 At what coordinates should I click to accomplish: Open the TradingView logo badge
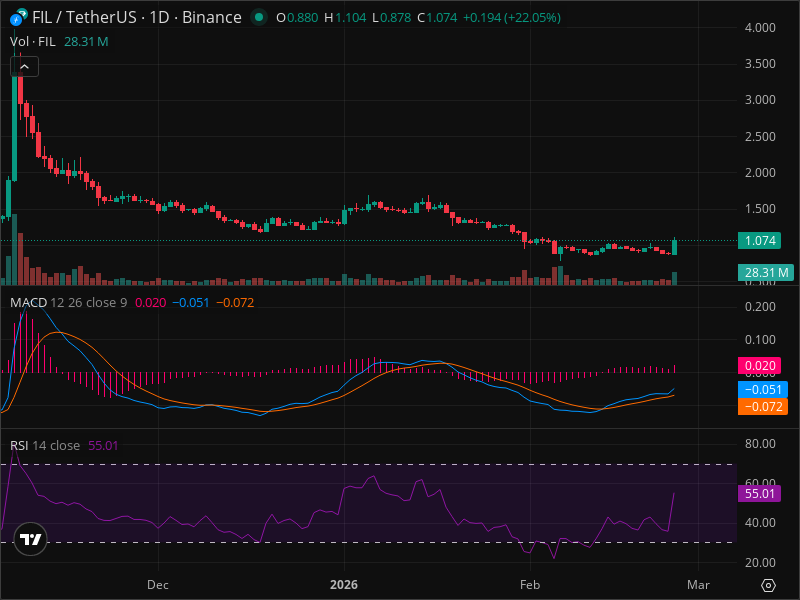pyautogui.click(x=31, y=539)
